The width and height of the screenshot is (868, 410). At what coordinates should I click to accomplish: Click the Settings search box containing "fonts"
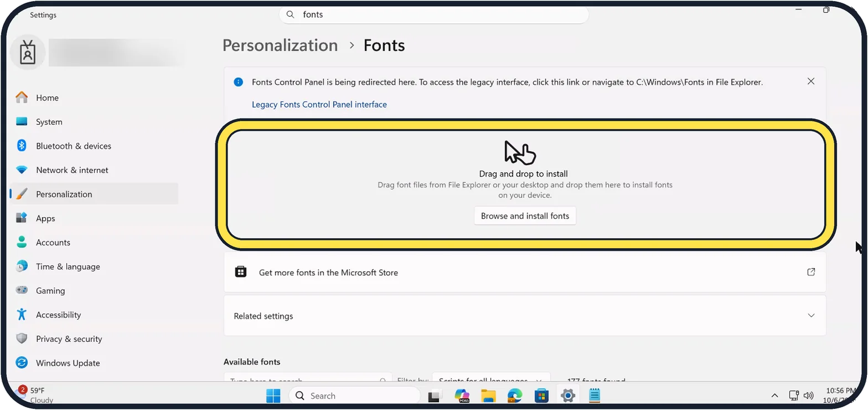434,15
